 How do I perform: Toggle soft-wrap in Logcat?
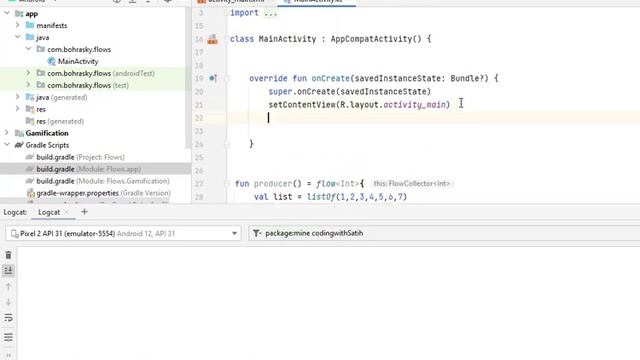pos(8,318)
